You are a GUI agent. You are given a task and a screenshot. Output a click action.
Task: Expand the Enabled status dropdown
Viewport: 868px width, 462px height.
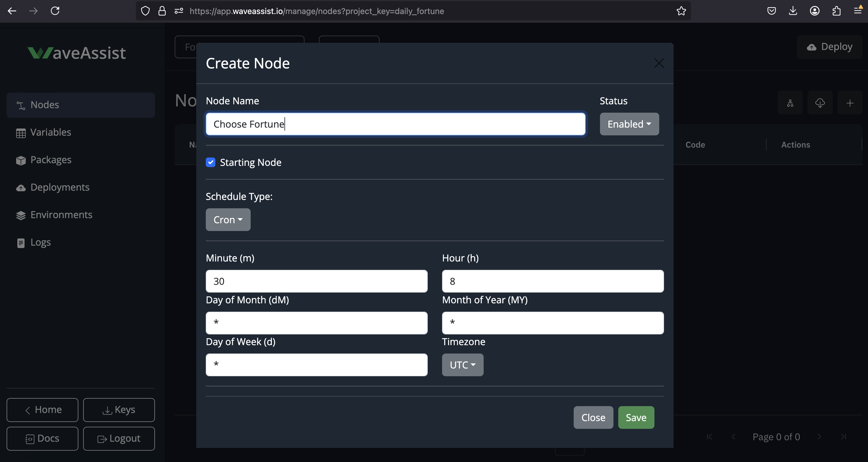629,124
